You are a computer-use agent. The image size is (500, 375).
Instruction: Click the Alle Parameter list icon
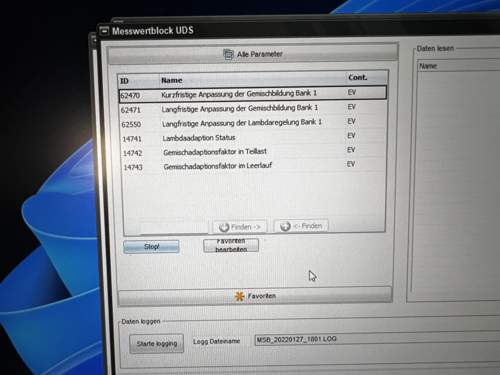[x=228, y=54]
